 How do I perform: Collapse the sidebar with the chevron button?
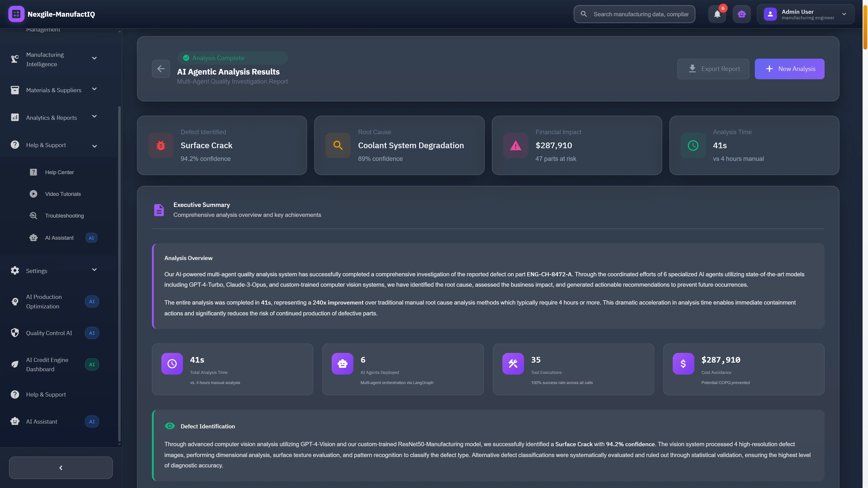(x=61, y=467)
